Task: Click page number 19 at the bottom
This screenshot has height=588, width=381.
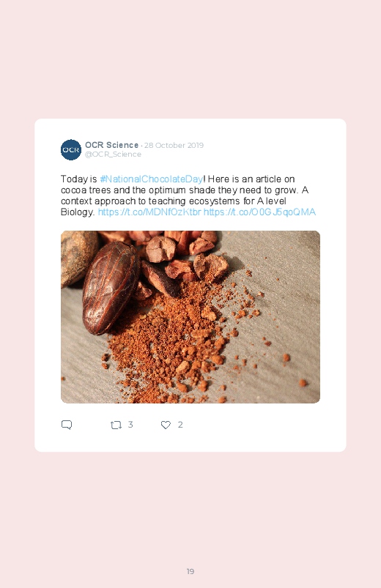Action: 190,571
